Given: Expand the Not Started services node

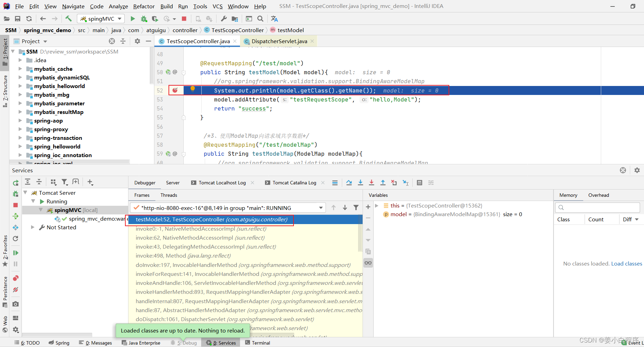Looking at the screenshot, I should coord(32,227).
